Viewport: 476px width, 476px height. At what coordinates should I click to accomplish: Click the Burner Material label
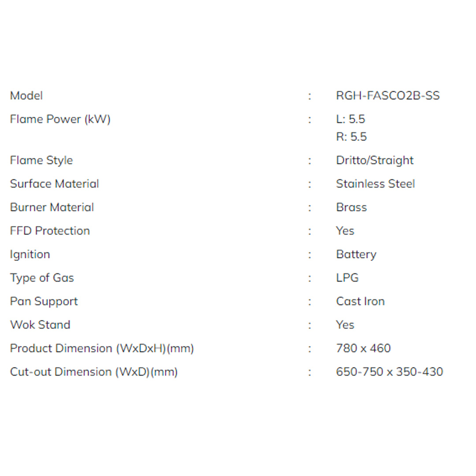(52, 207)
